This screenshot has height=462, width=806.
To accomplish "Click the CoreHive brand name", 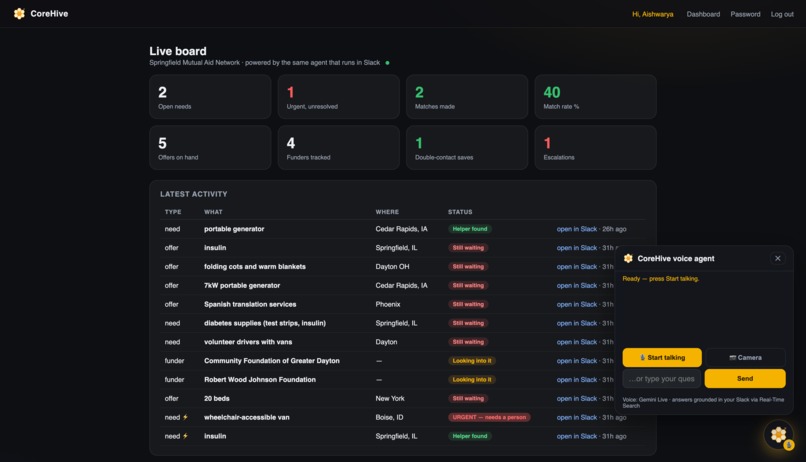I will 49,14.
